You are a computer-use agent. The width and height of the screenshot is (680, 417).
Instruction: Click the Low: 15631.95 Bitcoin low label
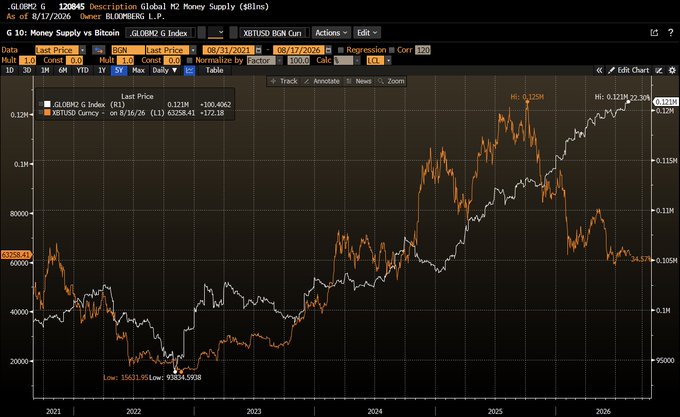pyautogui.click(x=125, y=378)
